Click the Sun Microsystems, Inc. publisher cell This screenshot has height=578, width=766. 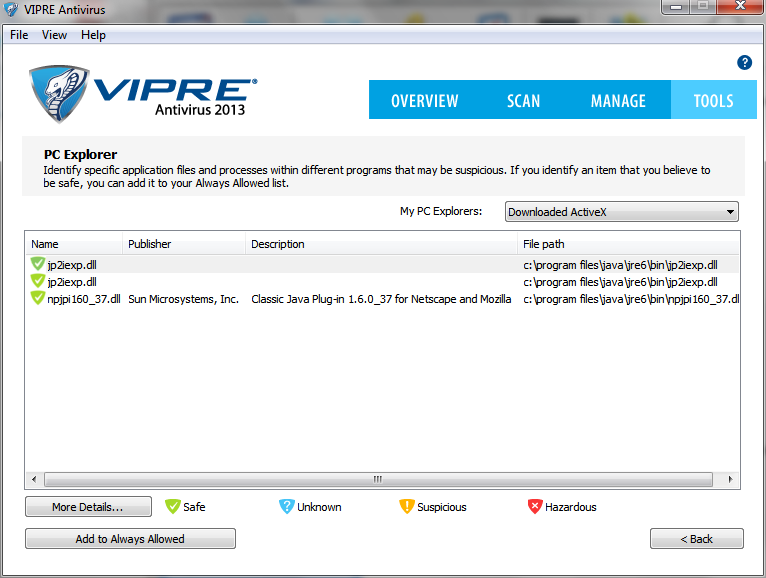point(184,299)
